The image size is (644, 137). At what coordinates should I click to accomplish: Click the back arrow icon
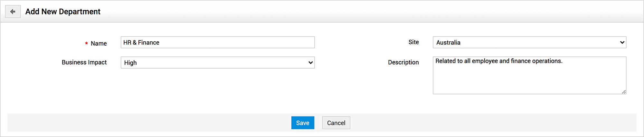click(x=13, y=12)
